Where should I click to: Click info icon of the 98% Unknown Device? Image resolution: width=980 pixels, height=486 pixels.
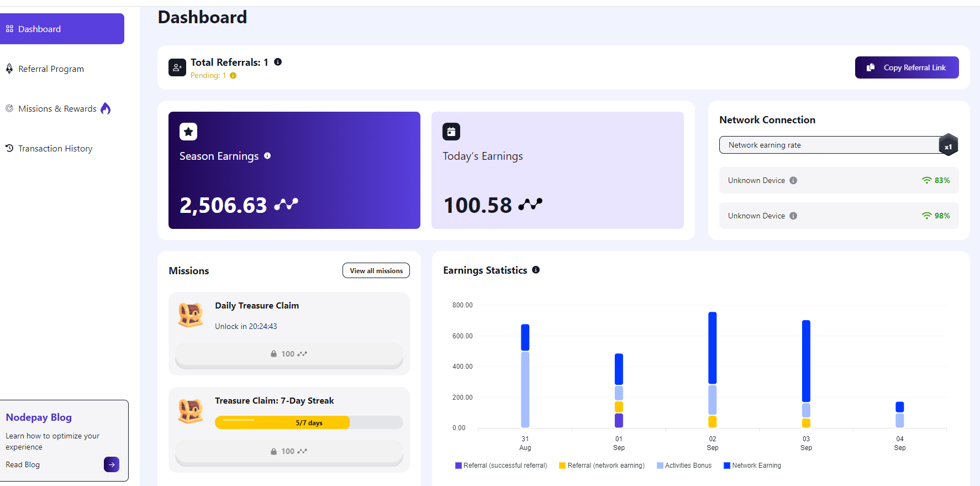tap(793, 216)
